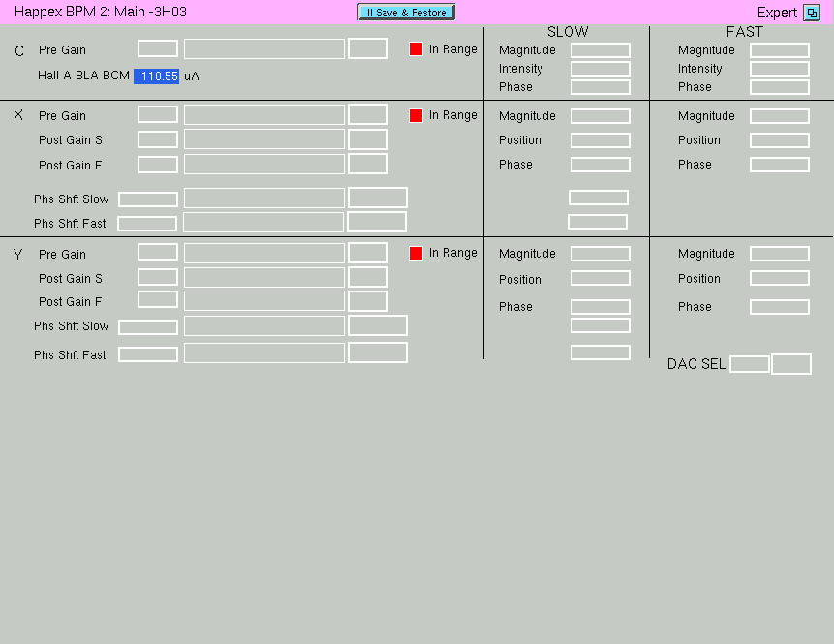
Task: Click the C Pre Gain small input box
Action: pyautogui.click(x=158, y=48)
